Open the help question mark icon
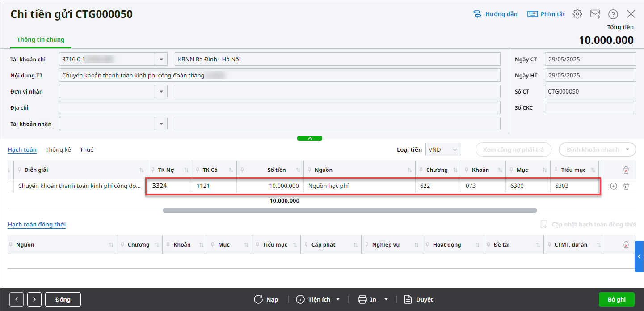This screenshot has height=311, width=644. pyautogui.click(x=613, y=14)
